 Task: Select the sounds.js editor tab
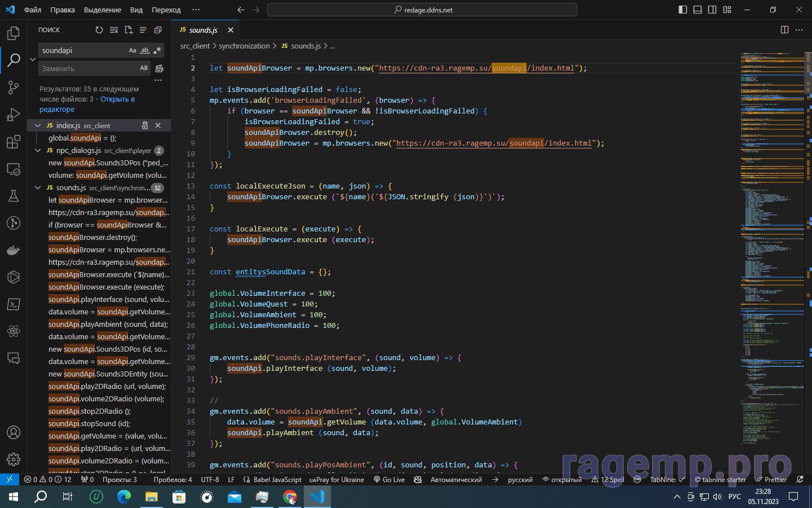(202, 30)
